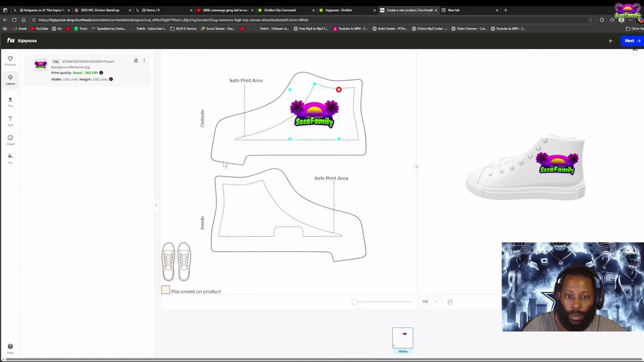Click the 'Good / 262 DPI' text
Screen dimensions: 644x362
(85, 72)
